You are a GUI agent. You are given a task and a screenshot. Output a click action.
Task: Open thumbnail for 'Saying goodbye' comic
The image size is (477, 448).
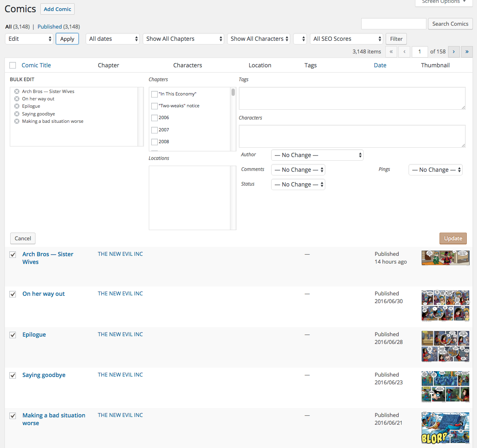[x=445, y=386]
